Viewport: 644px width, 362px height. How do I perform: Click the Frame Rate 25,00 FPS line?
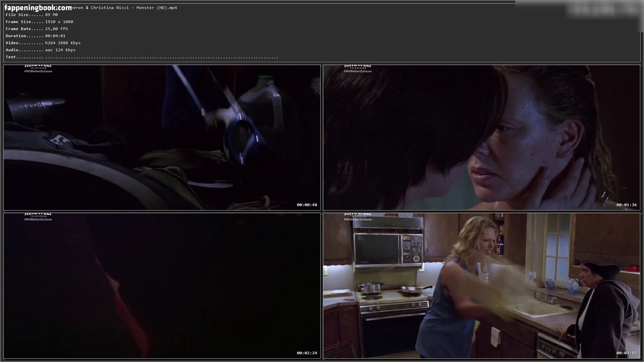tap(37, 29)
